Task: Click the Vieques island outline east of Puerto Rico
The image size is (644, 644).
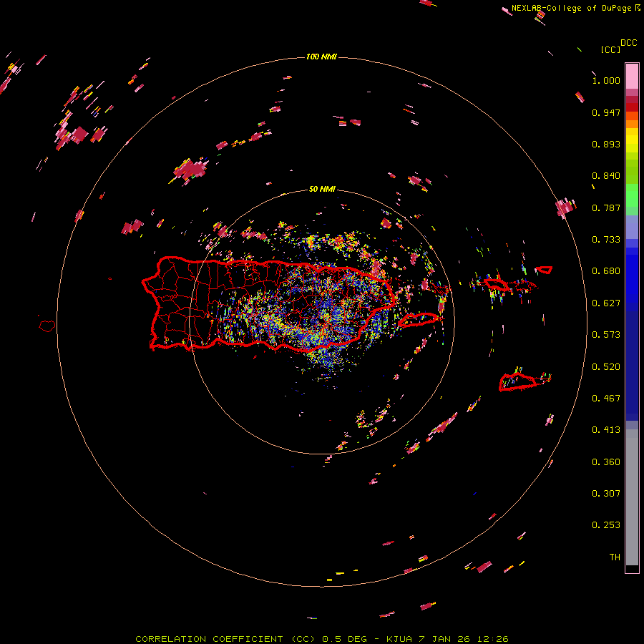Action: tap(419, 320)
